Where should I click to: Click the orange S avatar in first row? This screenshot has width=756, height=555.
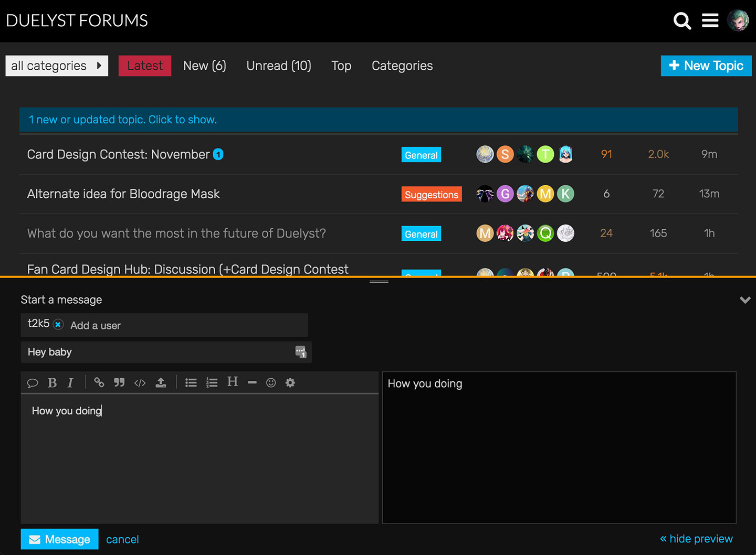[505, 154]
